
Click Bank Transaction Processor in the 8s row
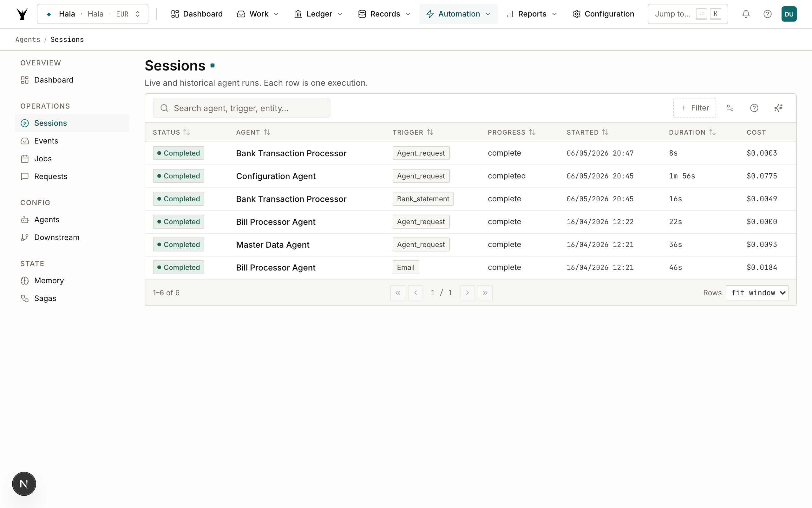(291, 153)
